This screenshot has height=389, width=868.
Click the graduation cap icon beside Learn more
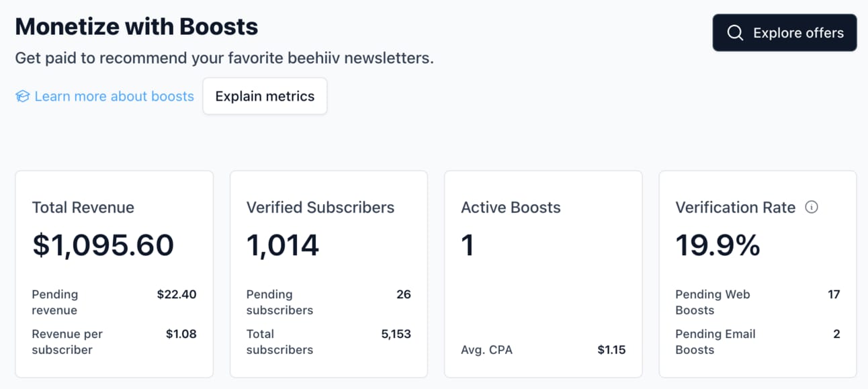(23, 97)
